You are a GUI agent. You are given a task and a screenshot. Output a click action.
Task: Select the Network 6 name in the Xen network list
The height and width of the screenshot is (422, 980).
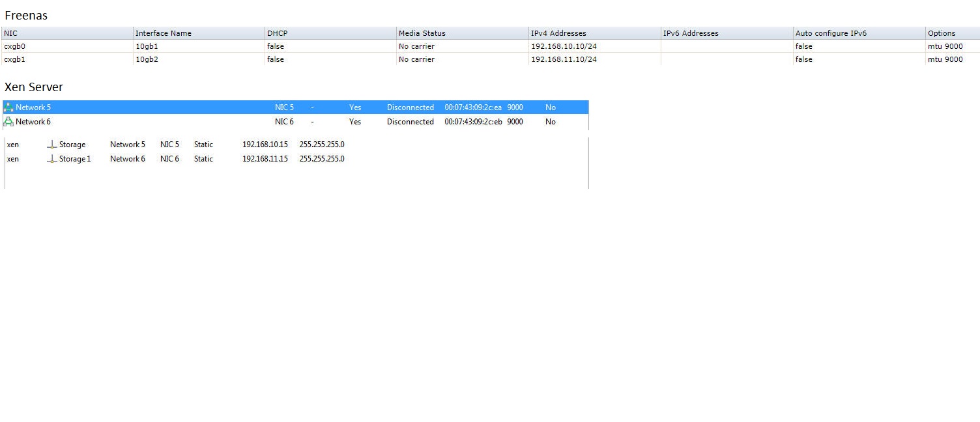[x=33, y=122]
